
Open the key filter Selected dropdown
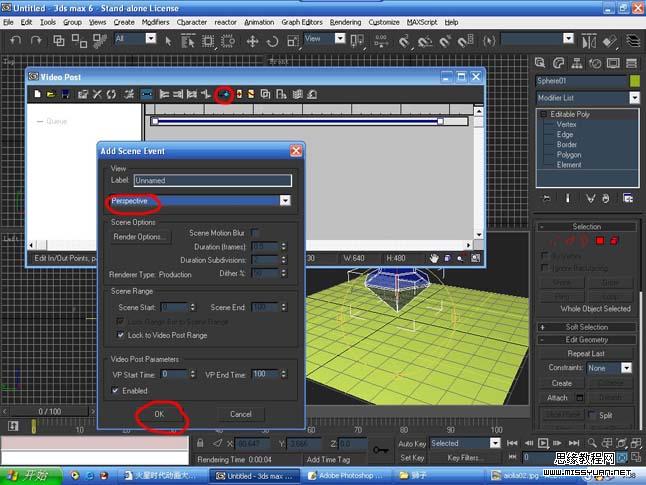point(495,443)
